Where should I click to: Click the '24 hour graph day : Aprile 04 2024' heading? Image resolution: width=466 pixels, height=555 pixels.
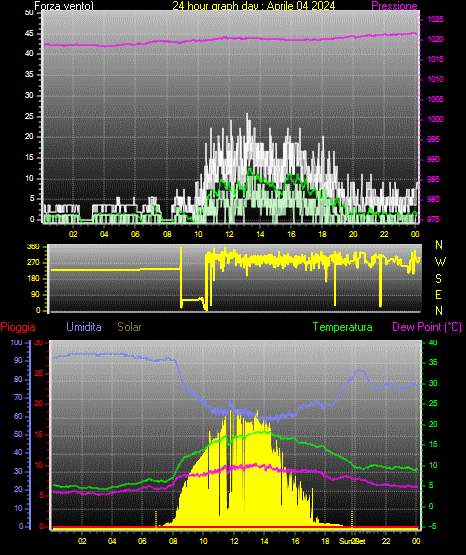254,6
